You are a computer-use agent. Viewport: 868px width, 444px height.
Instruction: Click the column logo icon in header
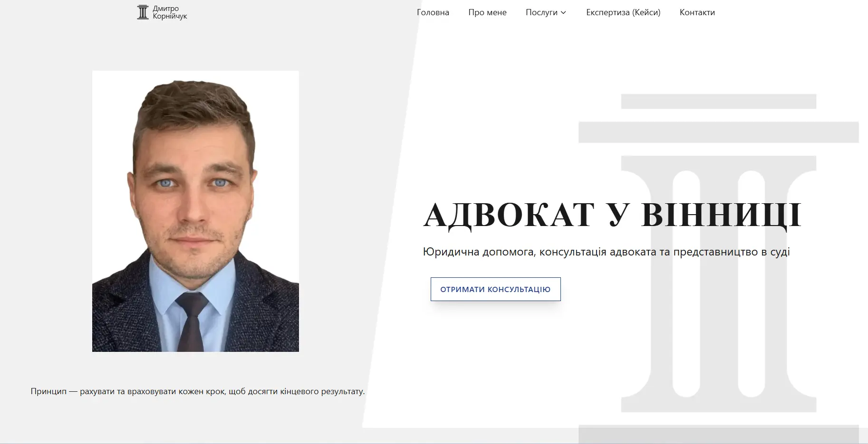143,12
